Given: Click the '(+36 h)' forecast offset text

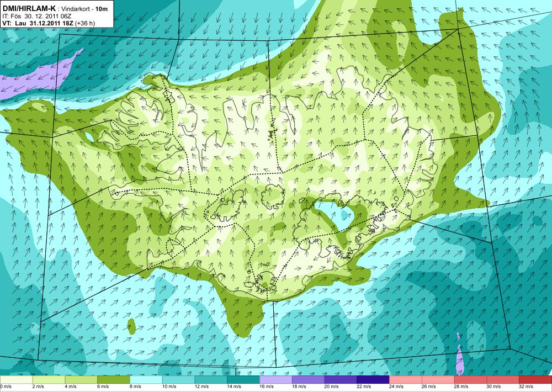Looking at the screenshot, I should click(x=85, y=23).
